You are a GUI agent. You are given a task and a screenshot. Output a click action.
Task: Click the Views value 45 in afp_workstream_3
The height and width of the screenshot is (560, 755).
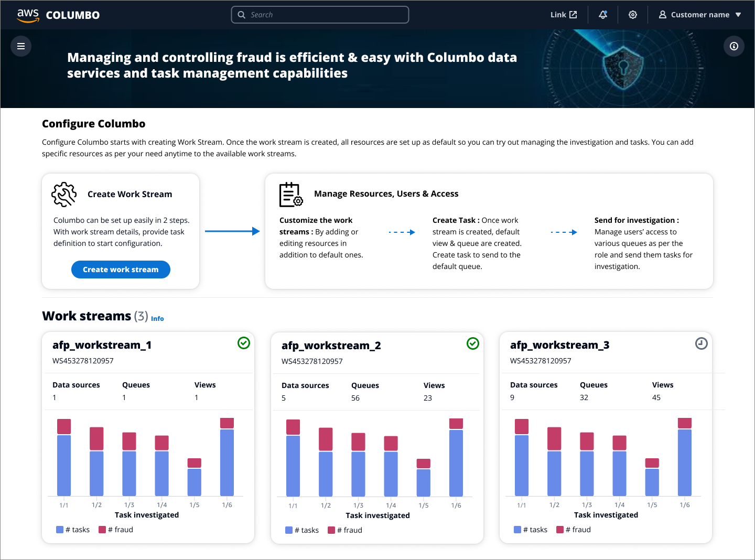coord(656,397)
